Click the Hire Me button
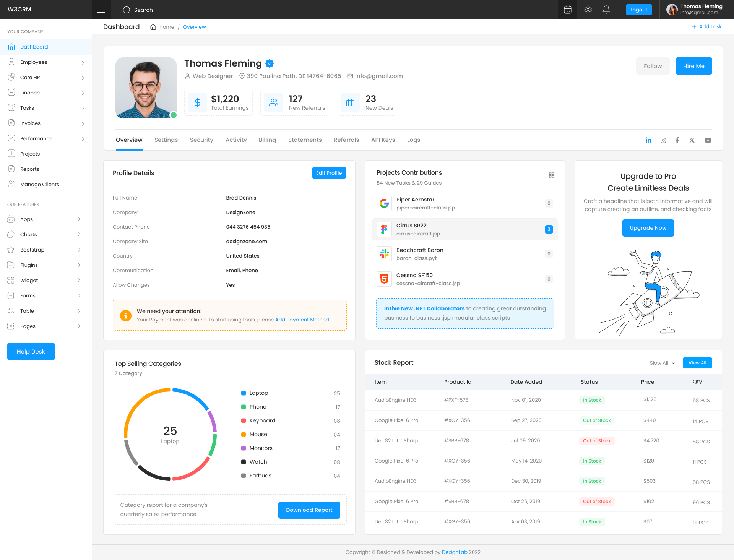Image resolution: width=734 pixels, height=560 pixels. [693, 66]
